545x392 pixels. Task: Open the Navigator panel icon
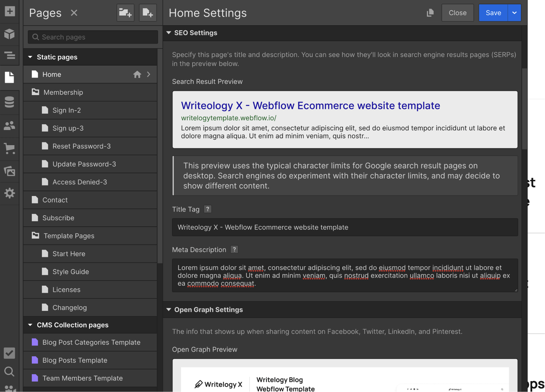[x=9, y=55]
